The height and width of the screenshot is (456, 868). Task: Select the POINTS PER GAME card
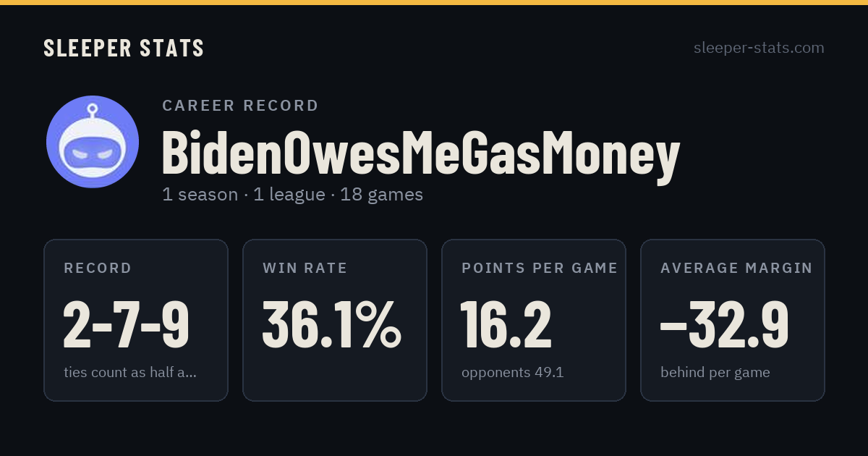(x=534, y=320)
